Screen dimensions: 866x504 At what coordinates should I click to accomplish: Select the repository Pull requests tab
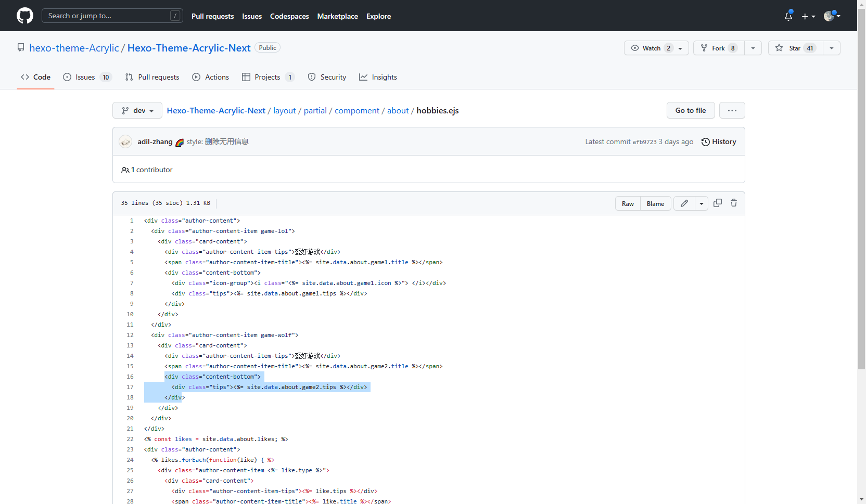(152, 77)
